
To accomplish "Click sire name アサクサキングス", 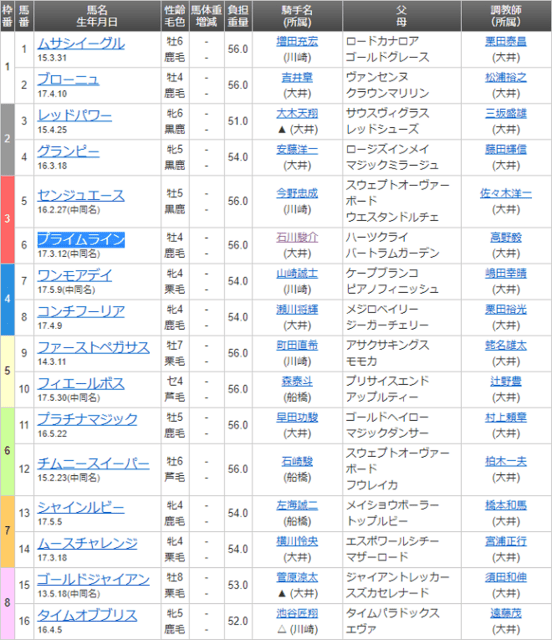I will [x=387, y=345].
